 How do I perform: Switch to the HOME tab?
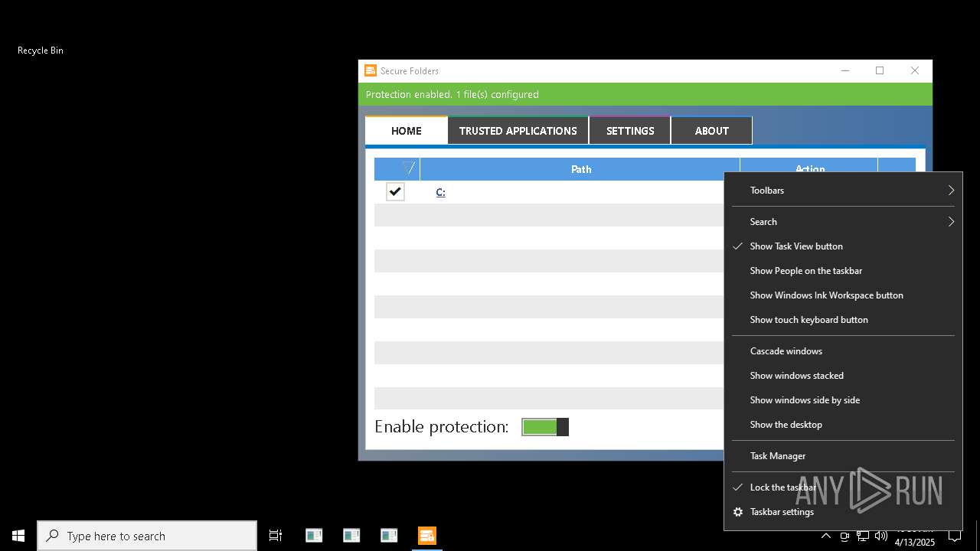pyautogui.click(x=407, y=131)
